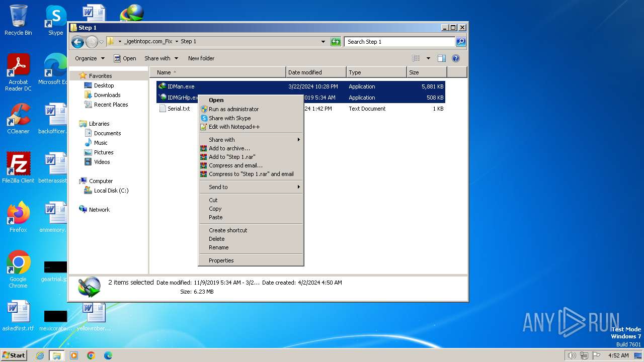Select the Serial.txt file icon
644x362 pixels.
pos(162,109)
